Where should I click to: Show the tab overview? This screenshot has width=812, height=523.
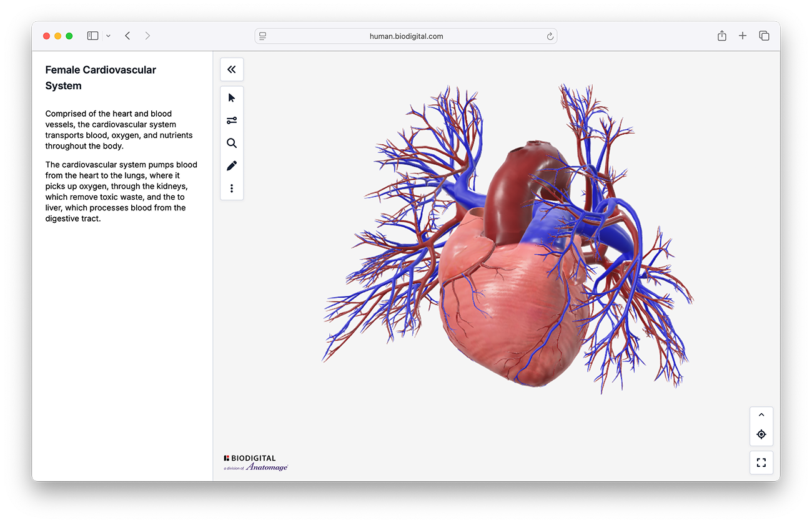[764, 36]
